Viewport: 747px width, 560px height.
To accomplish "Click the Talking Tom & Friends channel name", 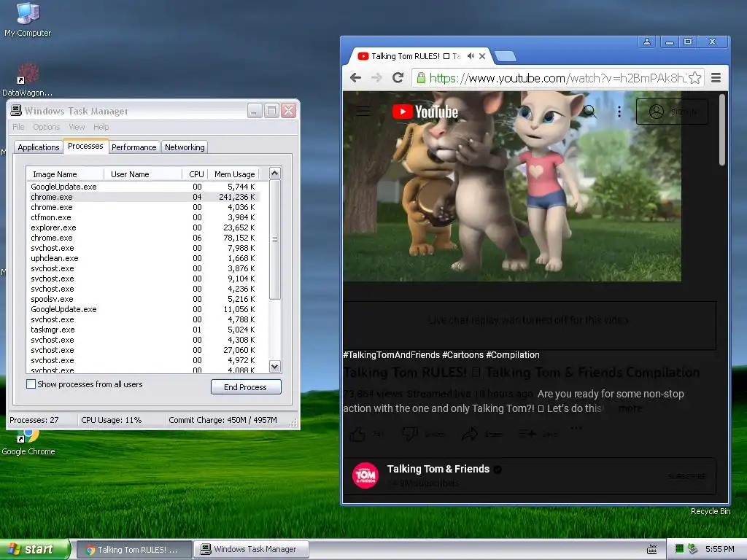I will (x=438, y=469).
